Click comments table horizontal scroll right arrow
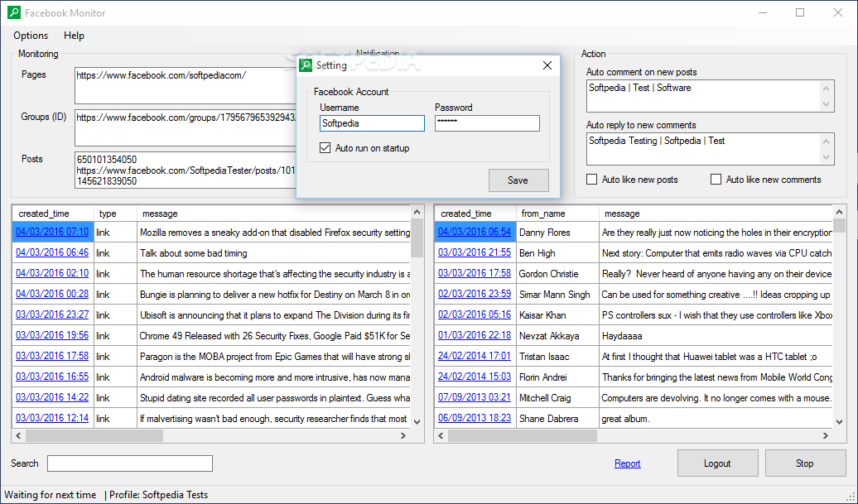 pos(826,435)
